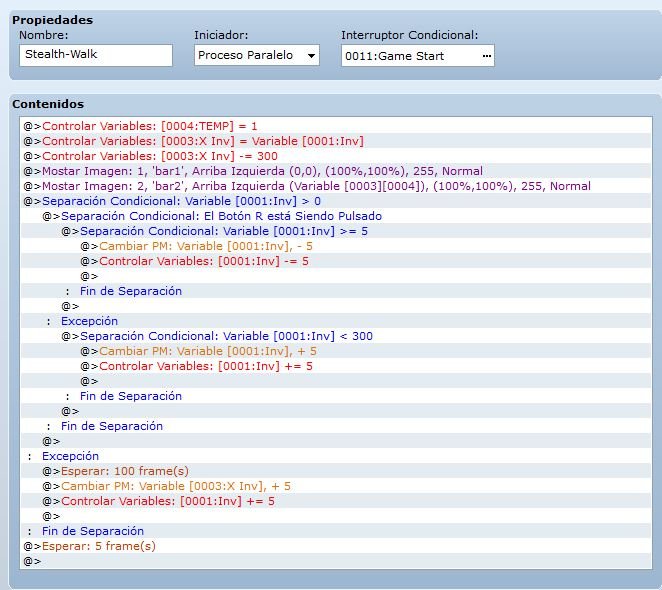This screenshot has width=662, height=590.
Task: Select the Cambiar PM Variable X Inv + 5 line
Action: (x=336, y=486)
